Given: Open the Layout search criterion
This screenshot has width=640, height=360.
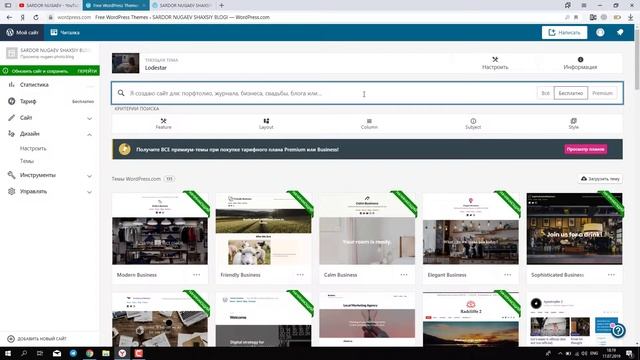Looking at the screenshot, I should click(x=266, y=124).
